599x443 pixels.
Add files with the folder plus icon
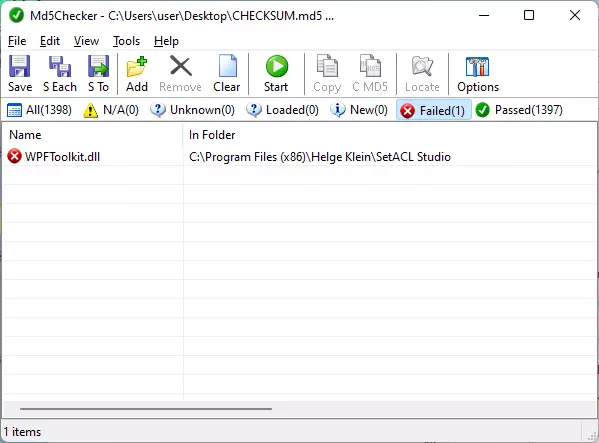click(x=137, y=66)
